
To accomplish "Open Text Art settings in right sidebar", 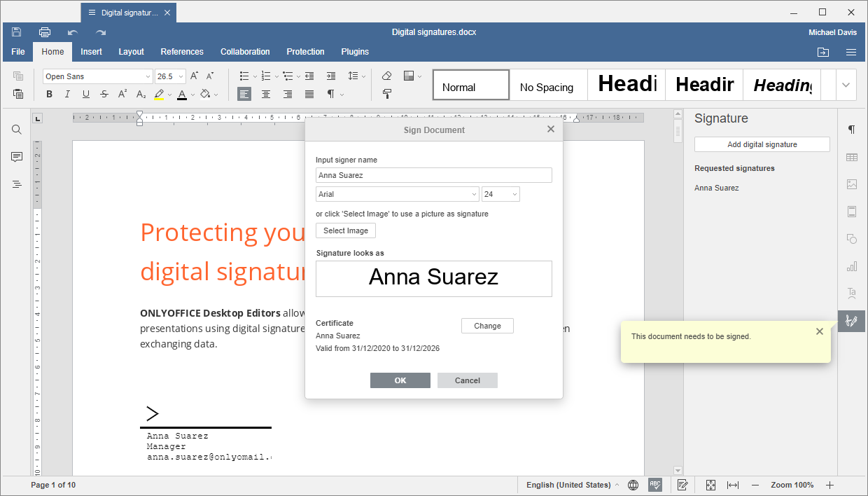I will coord(852,293).
